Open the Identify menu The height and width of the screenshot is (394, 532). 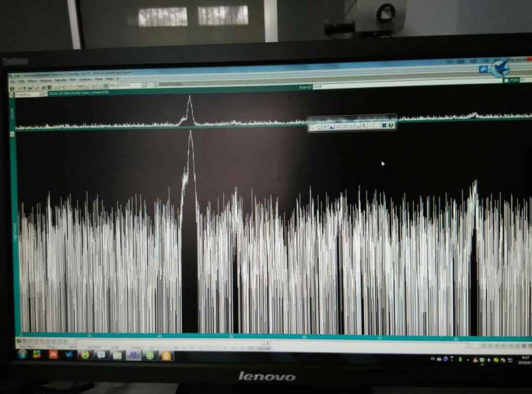[60, 80]
